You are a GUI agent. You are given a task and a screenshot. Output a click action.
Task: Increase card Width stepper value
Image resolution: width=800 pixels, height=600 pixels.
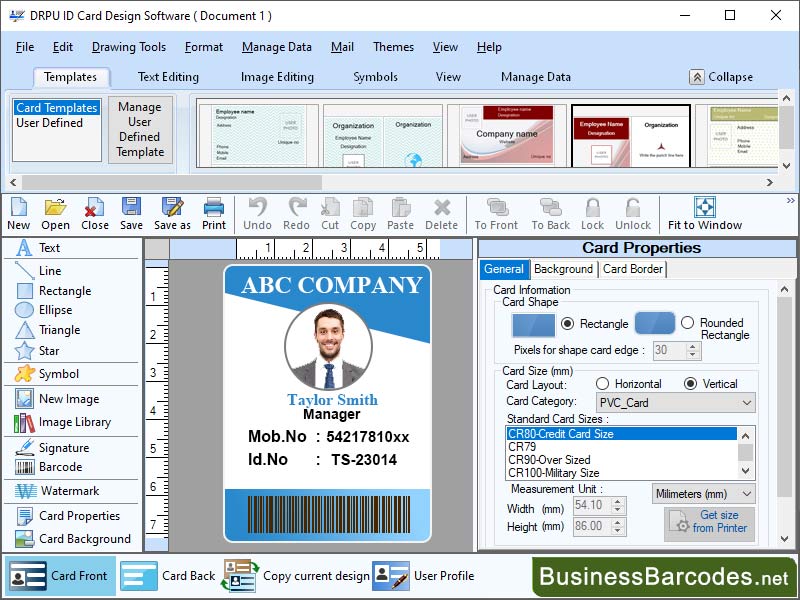pos(618,502)
